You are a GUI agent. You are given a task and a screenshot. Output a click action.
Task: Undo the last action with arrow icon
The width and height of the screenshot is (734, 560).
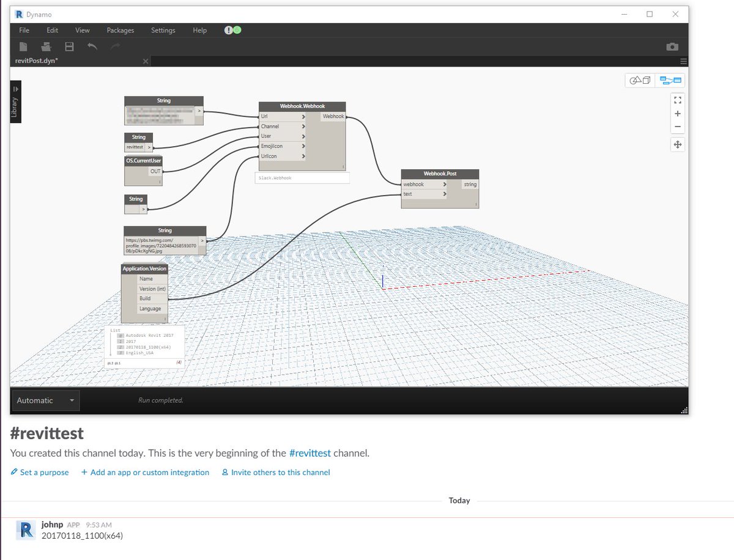pos(92,47)
